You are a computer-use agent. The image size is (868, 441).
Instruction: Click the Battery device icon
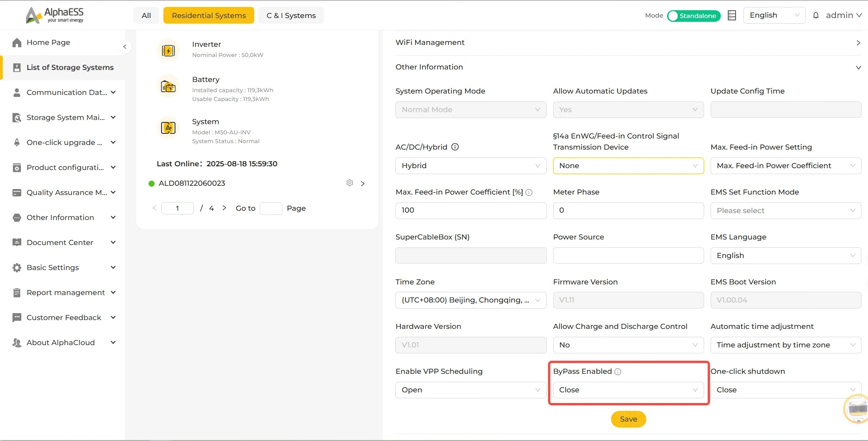(168, 86)
